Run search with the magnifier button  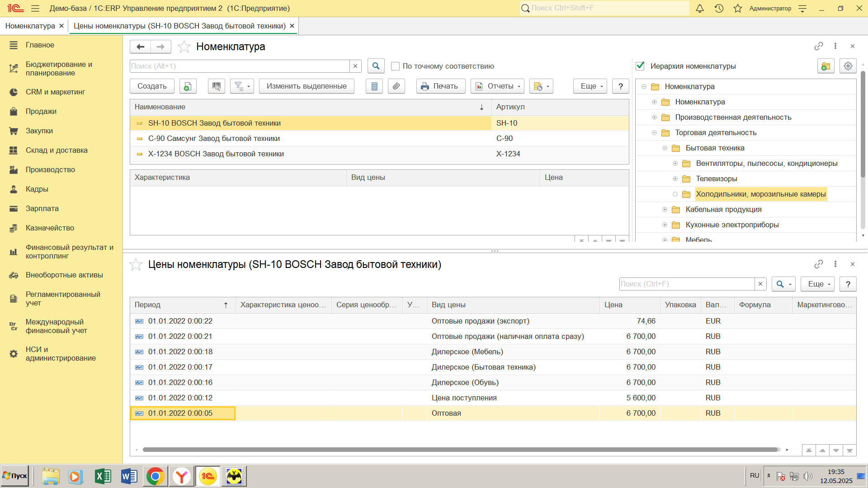click(376, 66)
